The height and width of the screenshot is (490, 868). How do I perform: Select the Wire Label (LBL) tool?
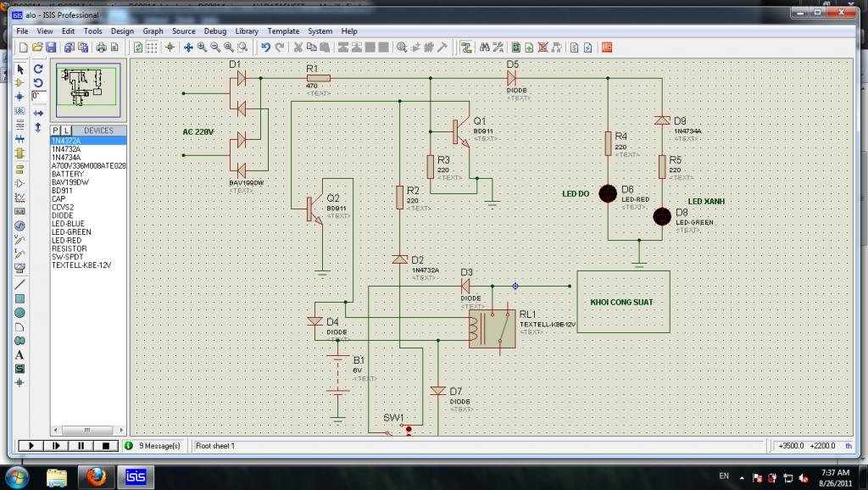pyautogui.click(x=19, y=110)
